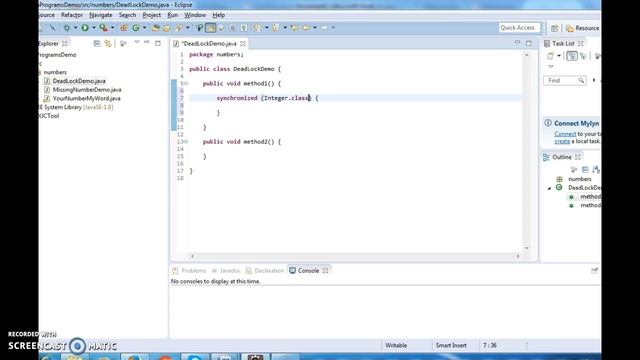
Task: Maximize the Package Explorer panel
Action: click(x=158, y=43)
